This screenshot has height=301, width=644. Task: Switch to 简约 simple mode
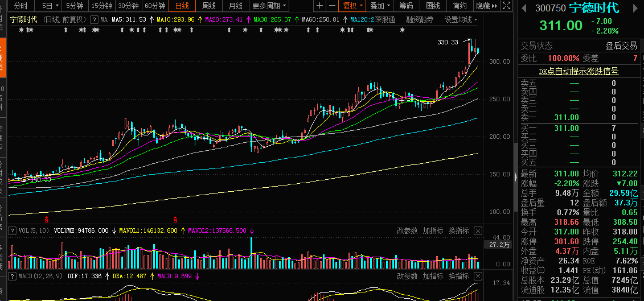click(x=460, y=6)
